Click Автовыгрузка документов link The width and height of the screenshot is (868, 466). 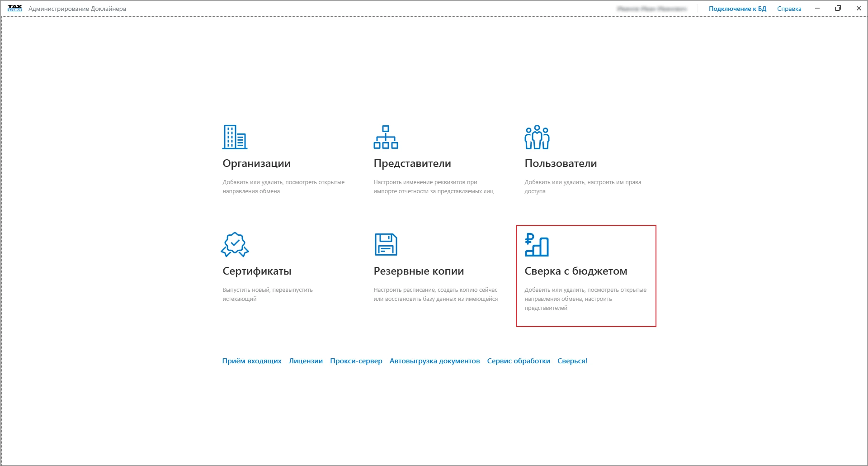point(434,361)
